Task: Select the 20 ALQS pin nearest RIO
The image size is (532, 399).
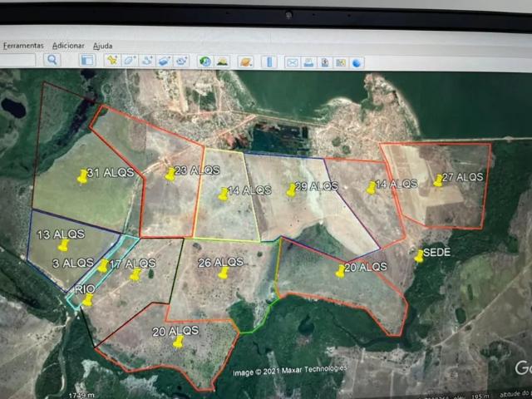Action: pos(178,342)
